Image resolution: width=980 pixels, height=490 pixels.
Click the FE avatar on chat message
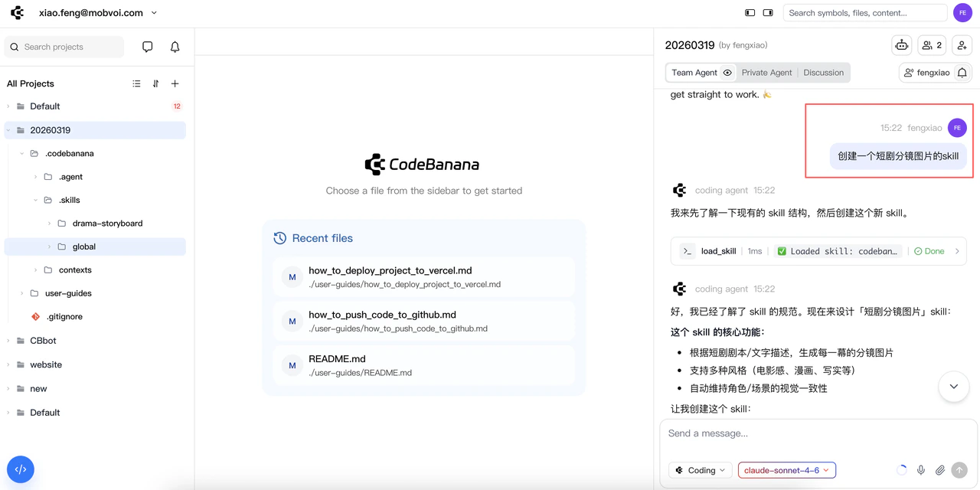point(957,128)
